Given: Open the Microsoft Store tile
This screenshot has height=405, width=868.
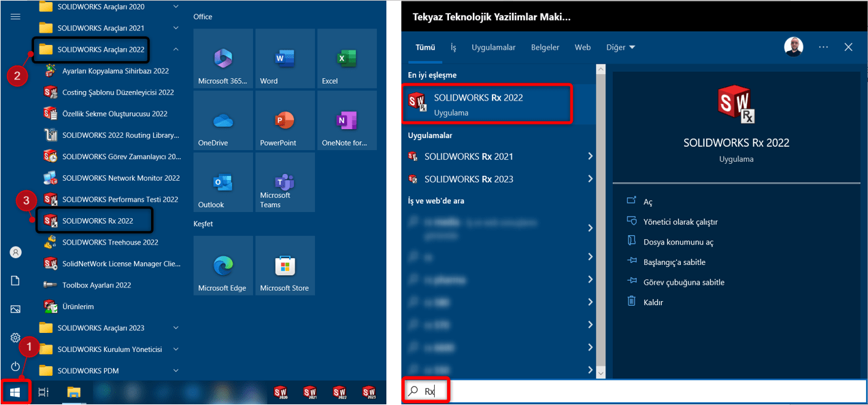Looking at the screenshot, I should (x=285, y=266).
